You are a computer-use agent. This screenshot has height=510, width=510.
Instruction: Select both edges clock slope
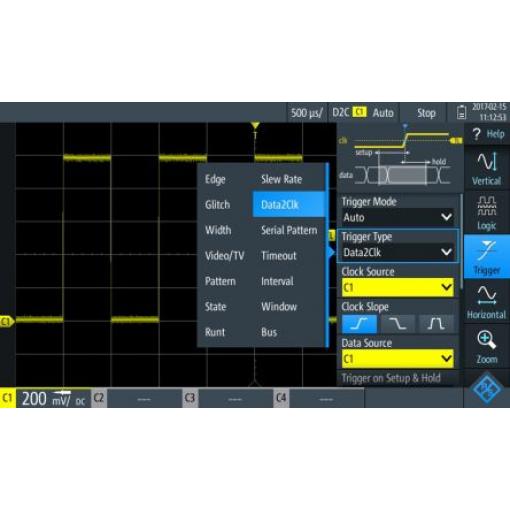436,323
